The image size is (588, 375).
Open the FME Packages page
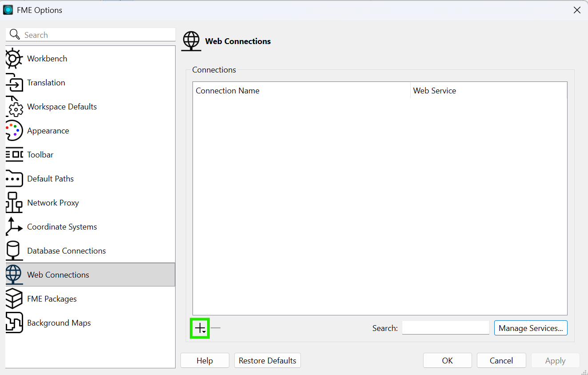point(90,299)
